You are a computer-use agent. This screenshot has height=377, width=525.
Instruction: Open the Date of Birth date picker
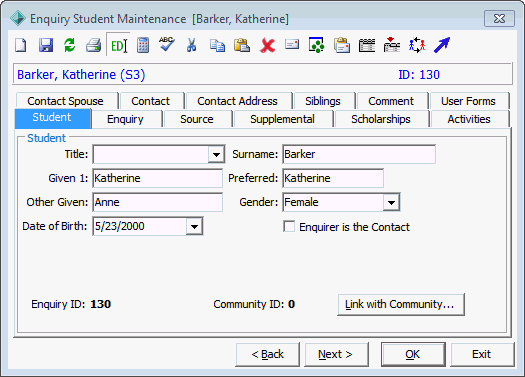(194, 226)
